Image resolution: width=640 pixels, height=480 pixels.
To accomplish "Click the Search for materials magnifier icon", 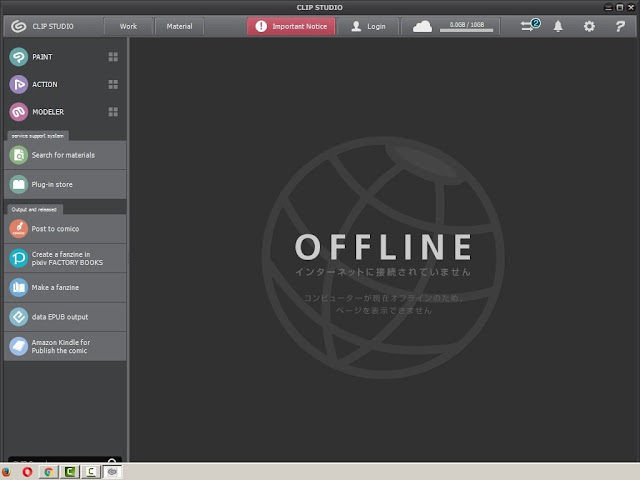I will (x=18, y=155).
